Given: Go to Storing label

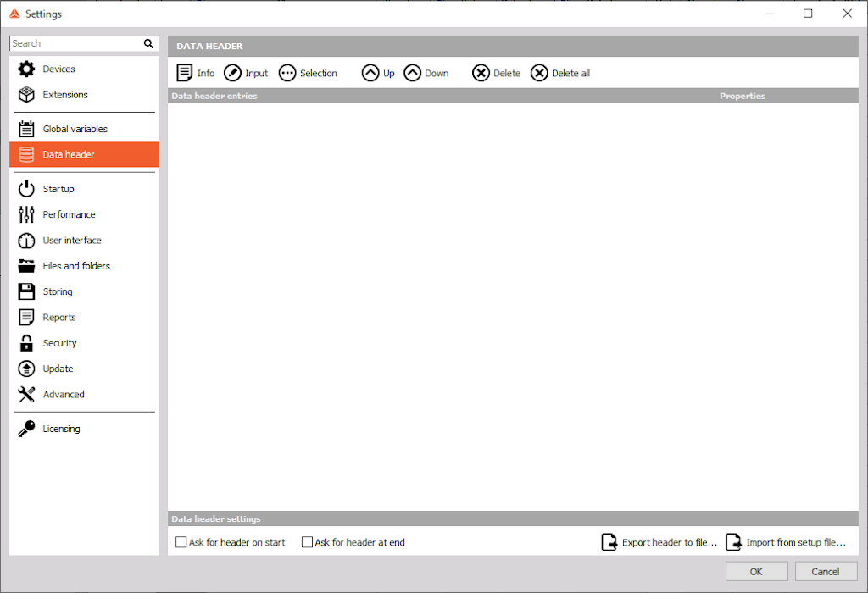Looking at the screenshot, I should [58, 291].
